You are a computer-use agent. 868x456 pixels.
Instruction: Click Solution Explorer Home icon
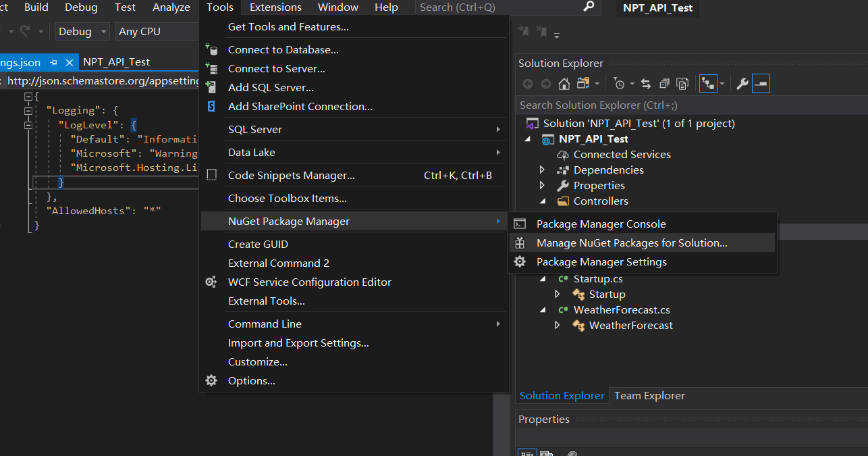[564, 84]
